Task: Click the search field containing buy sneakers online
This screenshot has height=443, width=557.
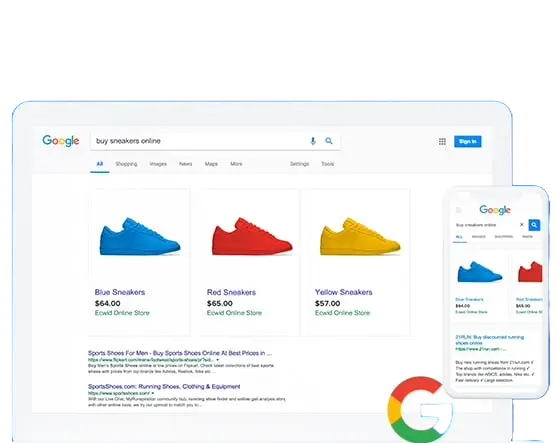Action: [199, 141]
